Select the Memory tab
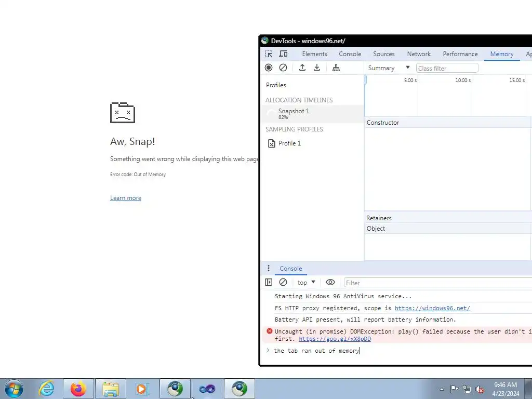Image resolution: width=532 pixels, height=399 pixels. tap(502, 54)
